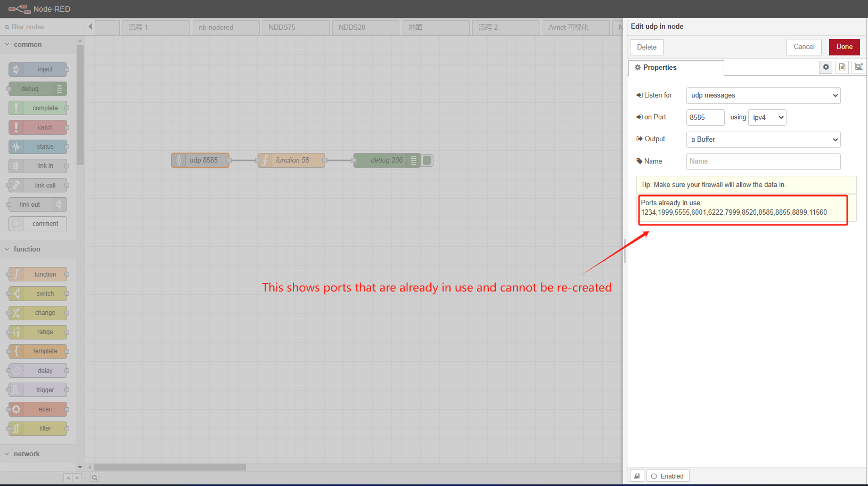Image resolution: width=868 pixels, height=486 pixels.
Task: Select the Properties tab in editor
Action: coord(676,68)
